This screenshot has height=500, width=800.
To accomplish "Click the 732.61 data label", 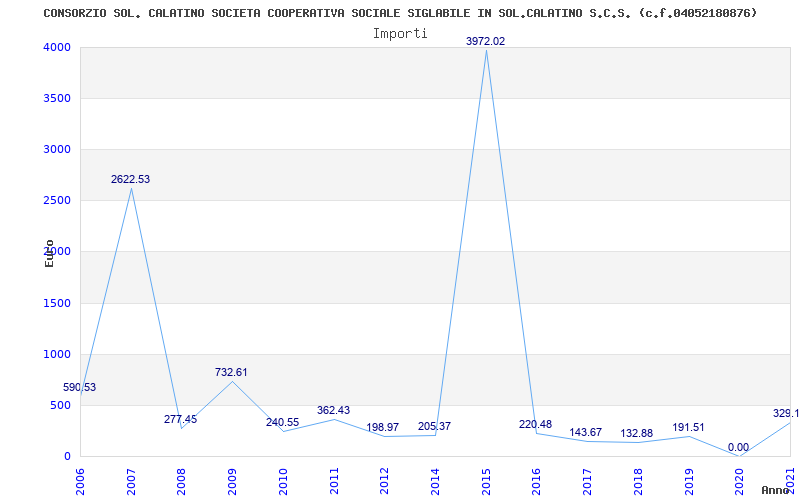I will 231,372.
